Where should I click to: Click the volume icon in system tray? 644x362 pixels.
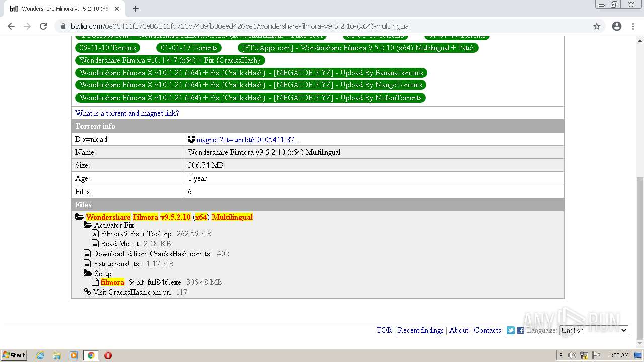(x=573, y=355)
